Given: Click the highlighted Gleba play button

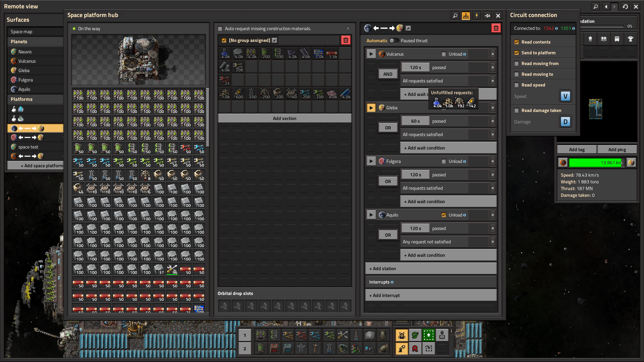Looking at the screenshot, I should click(x=371, y=108).
